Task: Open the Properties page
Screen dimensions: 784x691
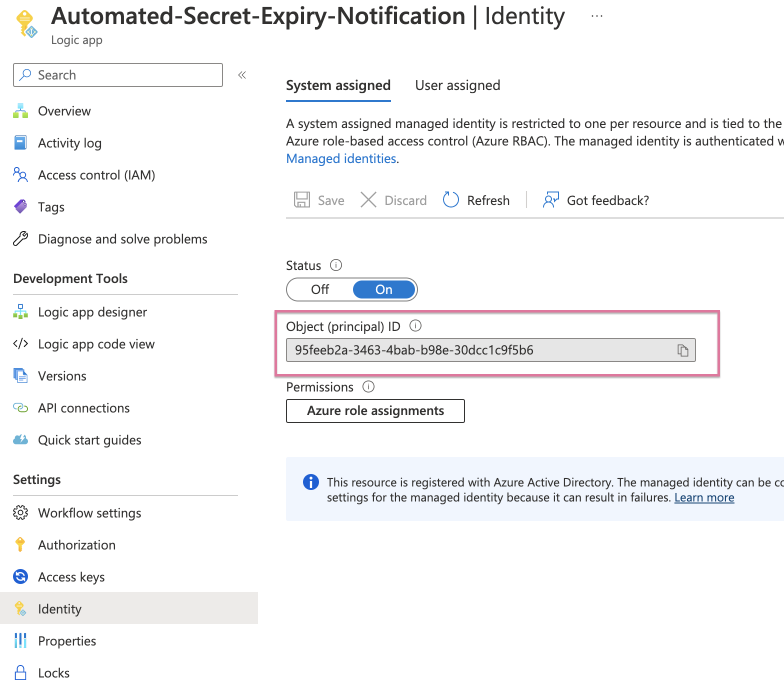Action: [67, 641]
